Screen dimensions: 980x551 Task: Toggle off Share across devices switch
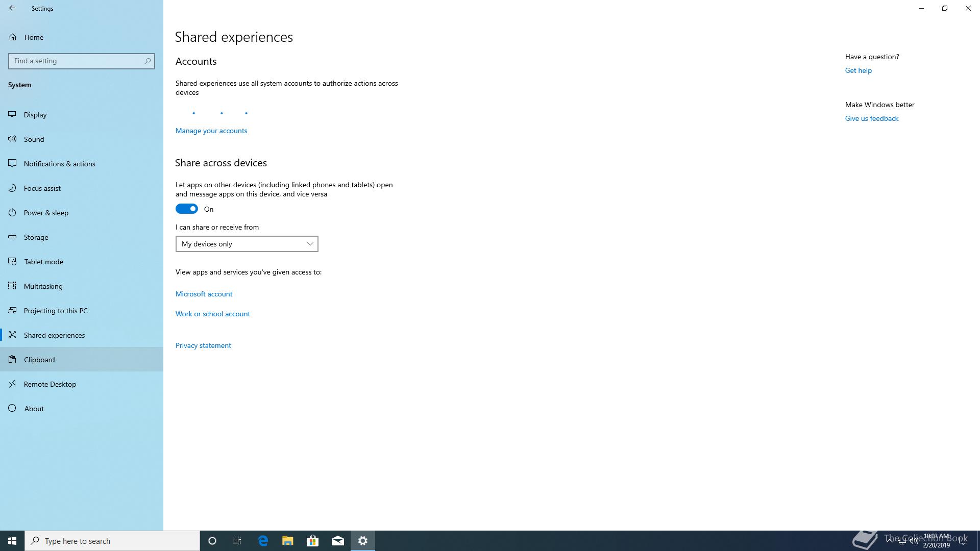[x=187, y=209]
